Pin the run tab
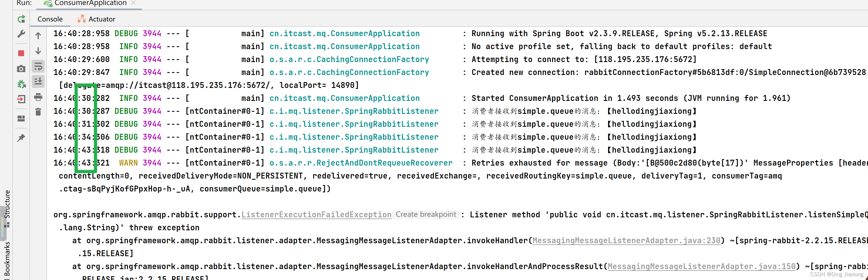This screenshot has height=280, width=868. click(21, 138)
